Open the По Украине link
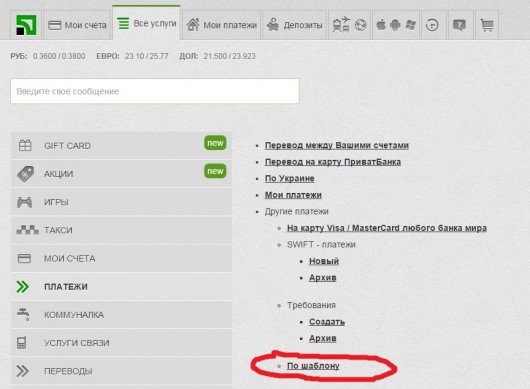 coord(290,178)
